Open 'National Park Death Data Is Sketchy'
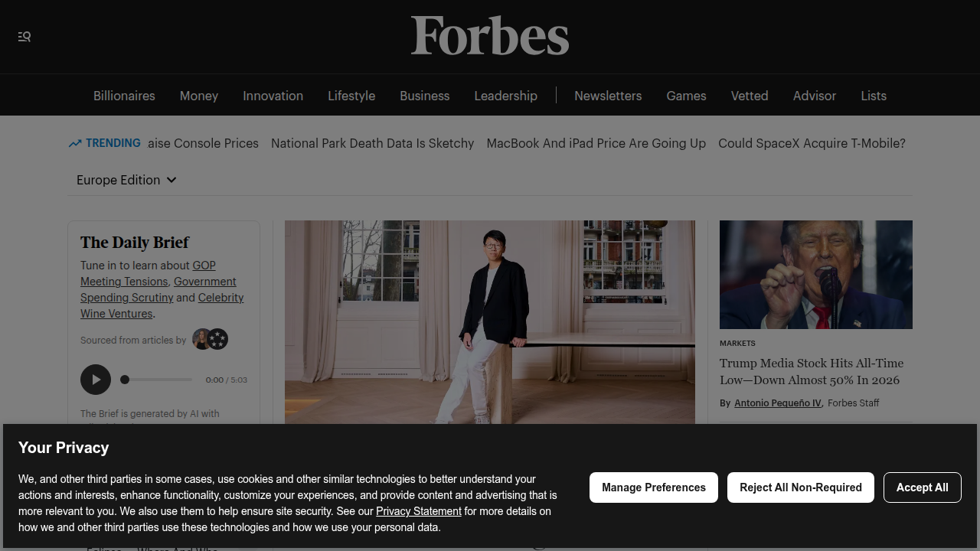Image resolution: width=980 pixels, height=551 pixels. [x=373, y=143]
